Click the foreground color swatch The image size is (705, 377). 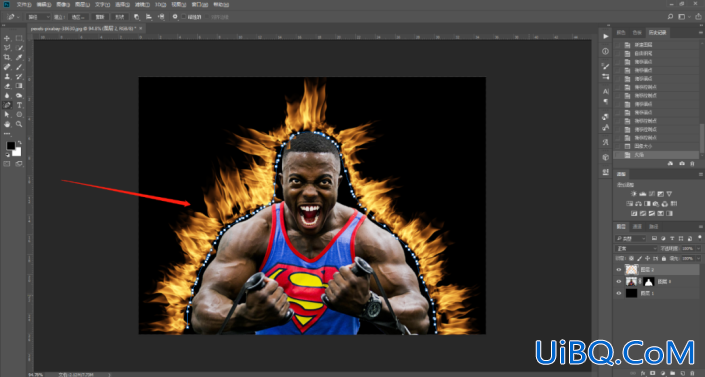pyautogui.click(x=10, y=146)
